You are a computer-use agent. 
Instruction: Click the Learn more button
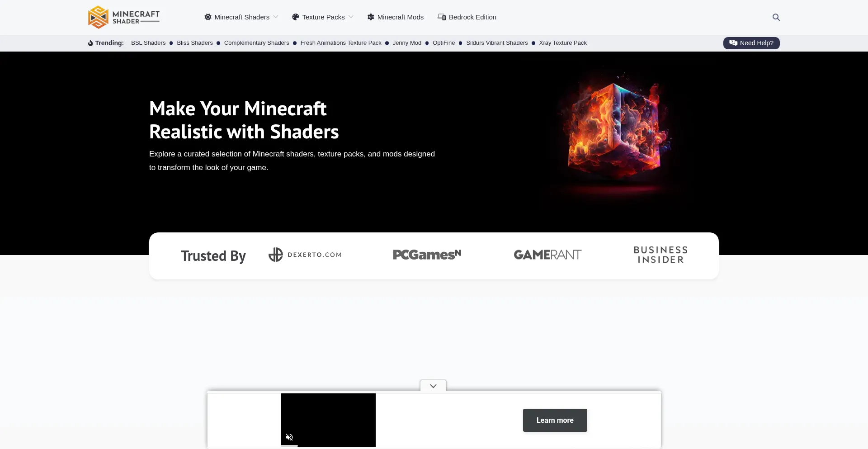click(x=554, y=420)
